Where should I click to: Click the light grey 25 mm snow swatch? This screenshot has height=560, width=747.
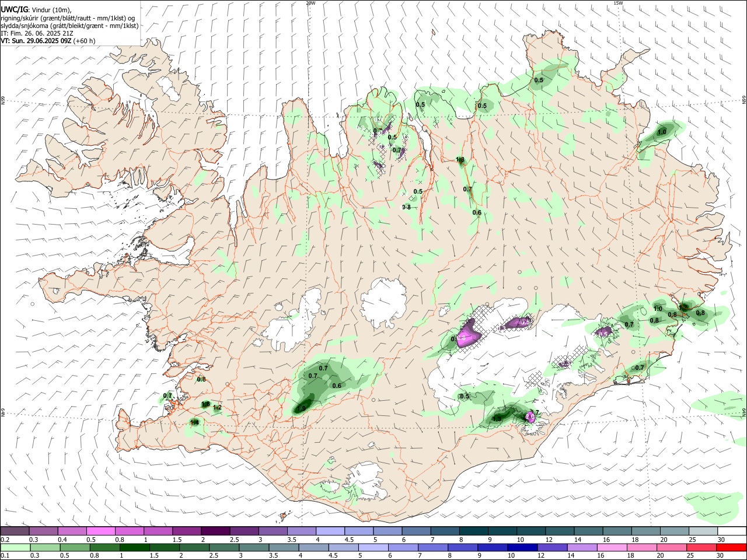pos(703,531)
